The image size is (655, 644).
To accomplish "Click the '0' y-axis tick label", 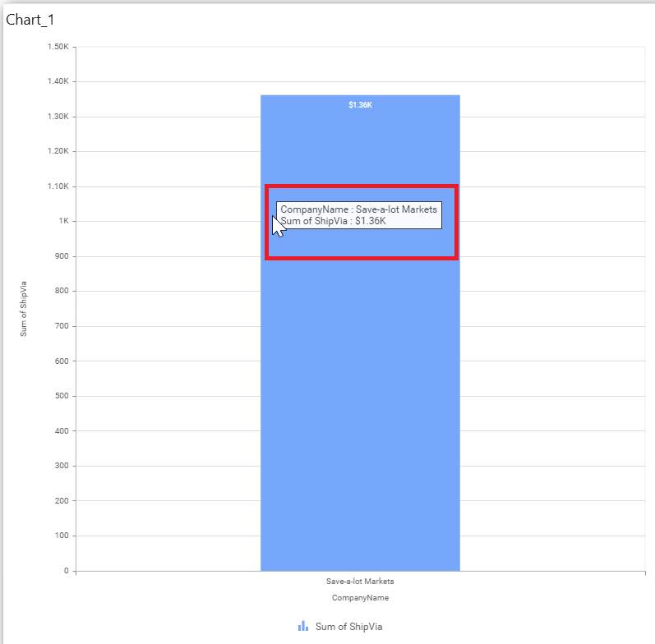I will pos(67,571).
